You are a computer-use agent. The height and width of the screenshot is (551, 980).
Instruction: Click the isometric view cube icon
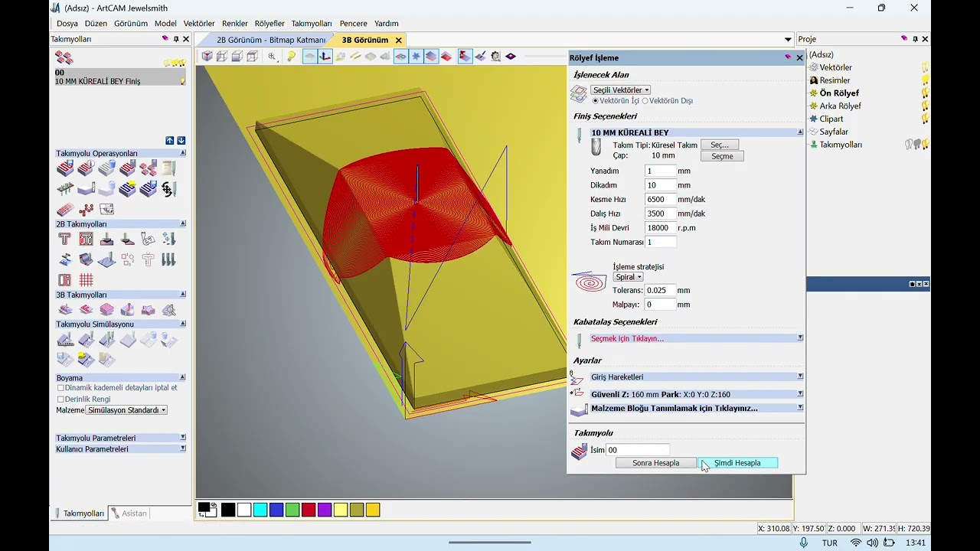point(207,56)
